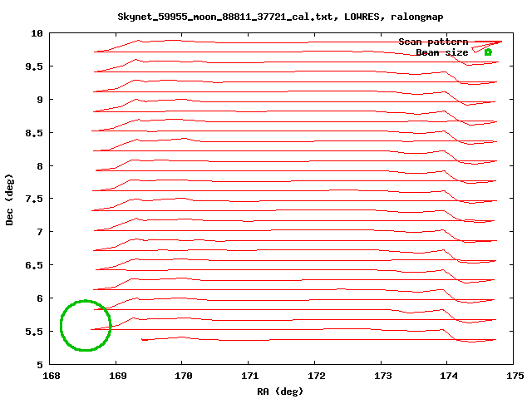Click the 'RA (deg)' axis label

click(x=280, y=392)
